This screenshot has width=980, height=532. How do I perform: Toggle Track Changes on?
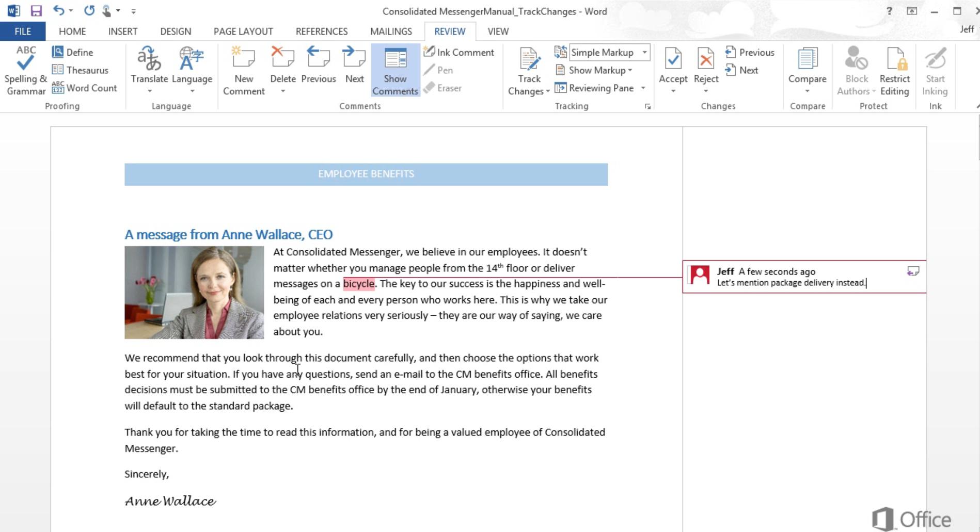tap(529, 65)
